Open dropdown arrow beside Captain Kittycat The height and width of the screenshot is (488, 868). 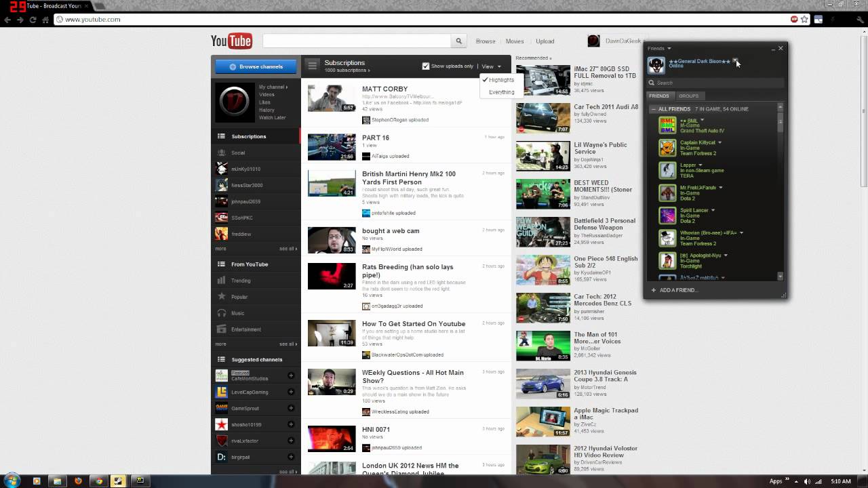click(720, 142)
